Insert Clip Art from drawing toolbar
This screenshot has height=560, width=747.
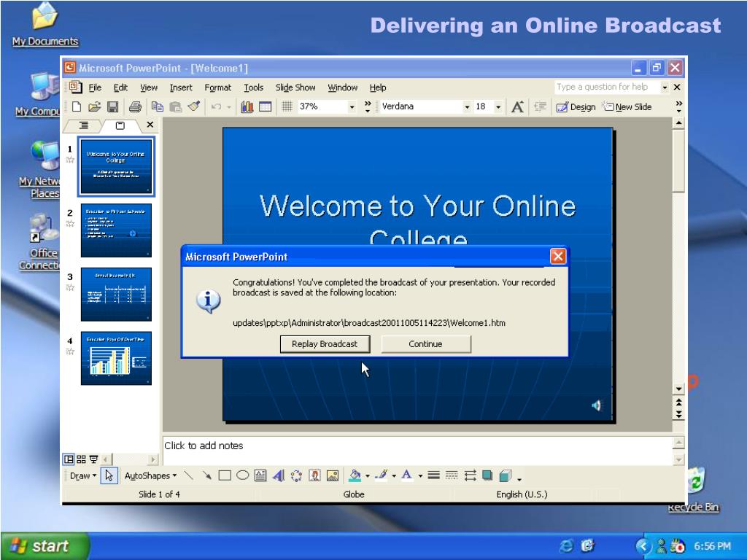[x=314, y=475]
